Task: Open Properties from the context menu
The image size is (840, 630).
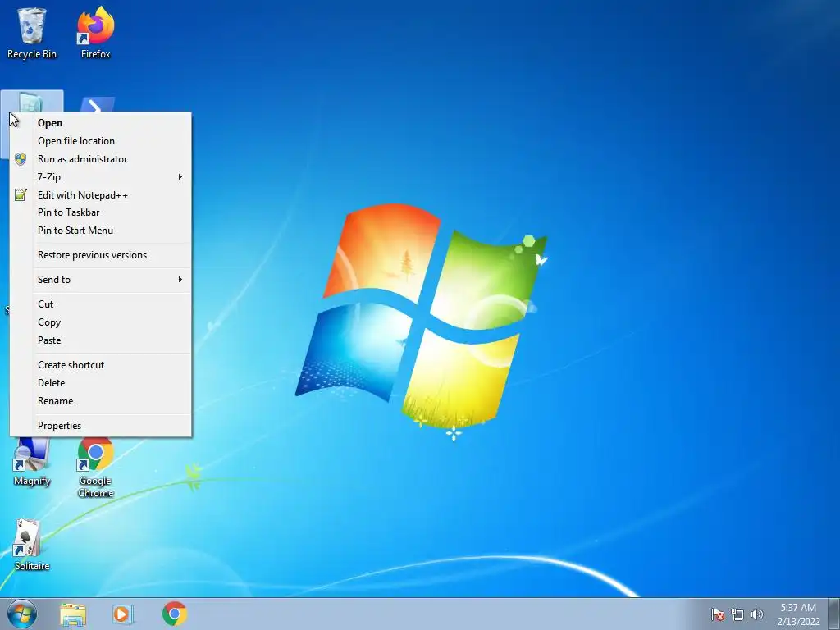Action: click(x=101, y=426)
